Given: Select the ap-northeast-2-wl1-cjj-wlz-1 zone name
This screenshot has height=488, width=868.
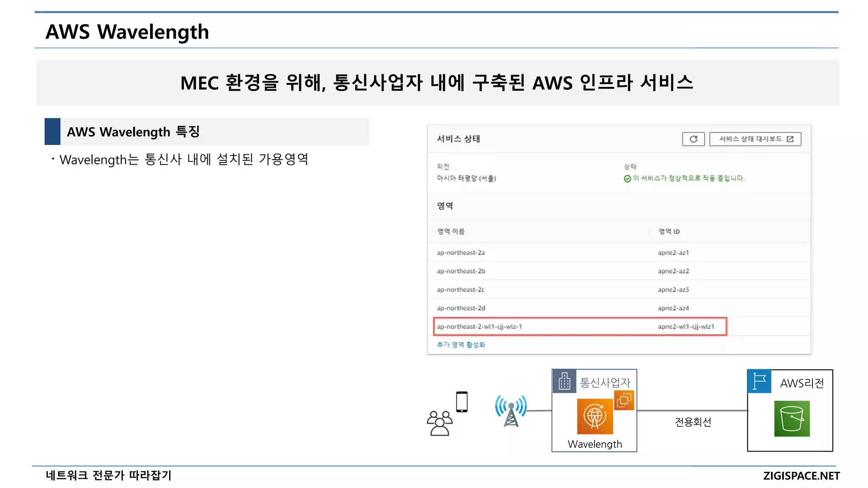Looking at the screenshot, I should (479, 326).
